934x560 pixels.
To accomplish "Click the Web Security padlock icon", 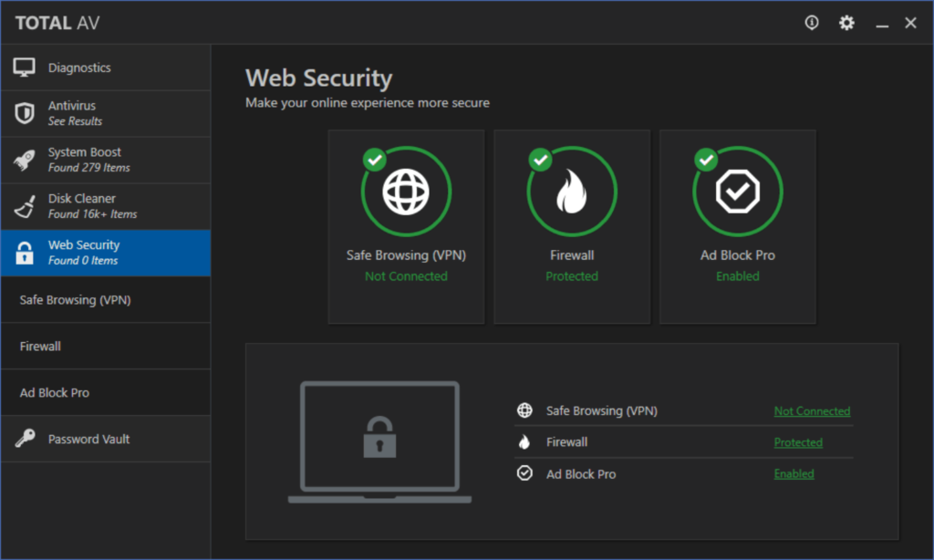I will [25, 253].
